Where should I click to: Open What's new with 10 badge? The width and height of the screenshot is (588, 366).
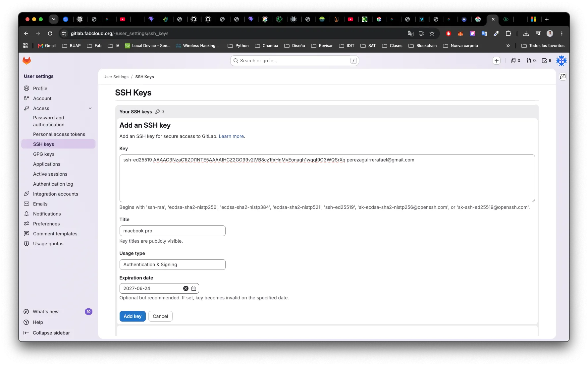(58, 312)
